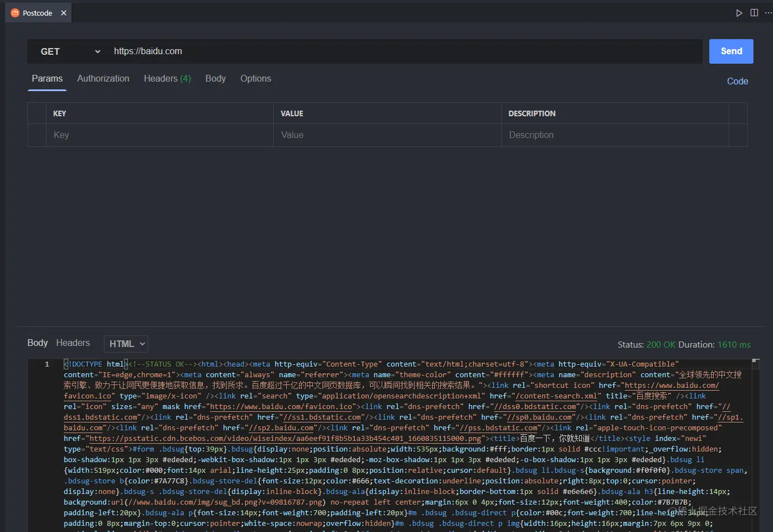Click the Postcode tab icon
This screenshot has width=773, height=532.
coord(15,13)
